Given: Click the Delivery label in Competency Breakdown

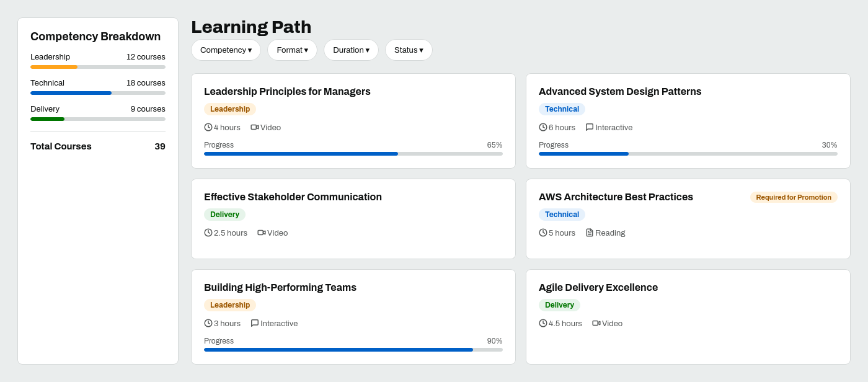Looking at the screenshot, I should click(x=45, y=109).
